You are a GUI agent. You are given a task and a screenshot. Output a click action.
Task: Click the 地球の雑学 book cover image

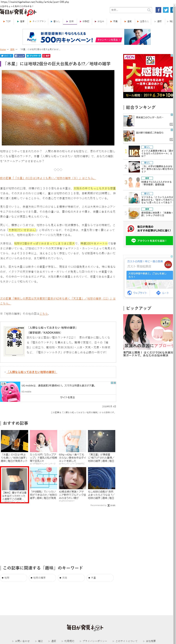pos(14,341)
